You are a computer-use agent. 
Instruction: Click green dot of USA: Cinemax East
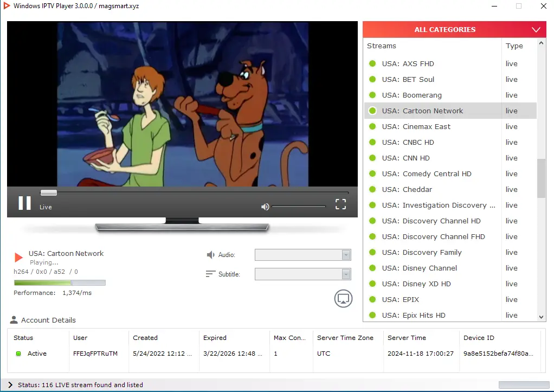[x=372, y=126]
